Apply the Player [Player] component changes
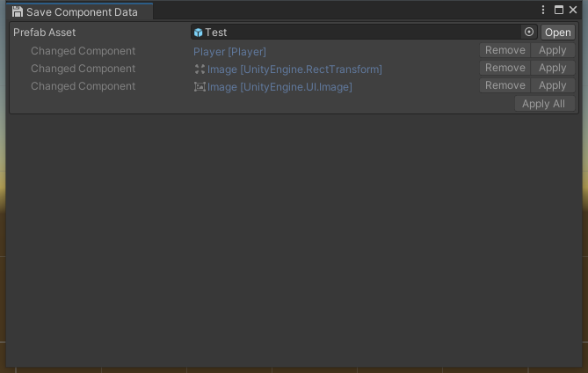This screenshot has width=588, height=373. coord(552,50)
